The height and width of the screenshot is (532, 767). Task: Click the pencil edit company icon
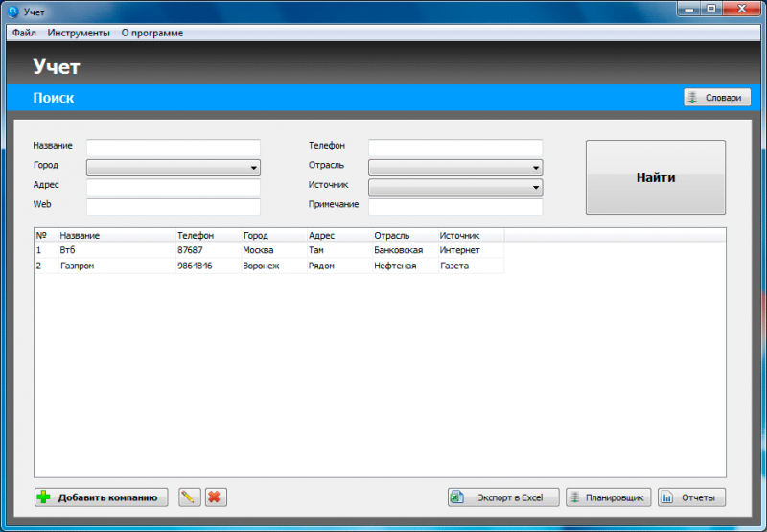point(190,497)
